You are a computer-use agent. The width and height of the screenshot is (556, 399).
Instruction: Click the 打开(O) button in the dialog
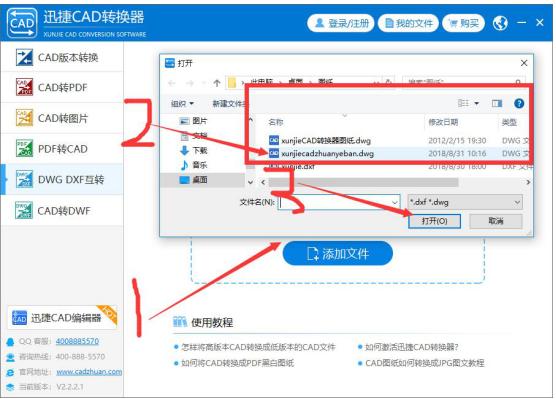click(434, 221)
